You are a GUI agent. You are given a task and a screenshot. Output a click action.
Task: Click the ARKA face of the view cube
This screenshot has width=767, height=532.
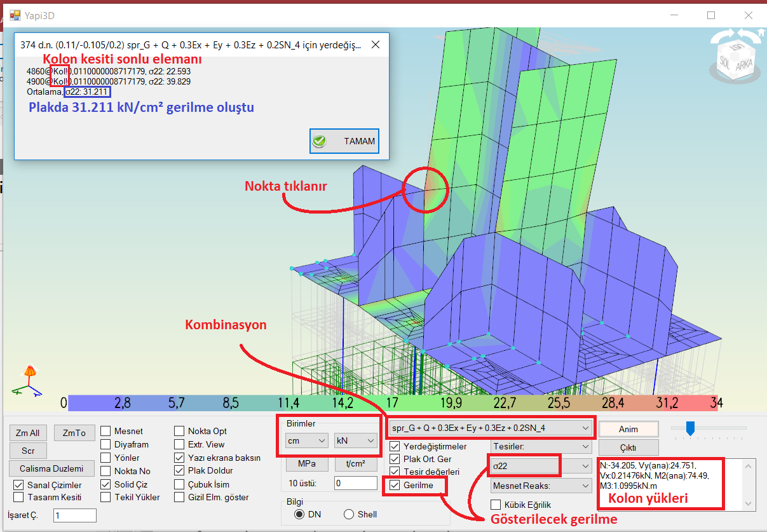[745, 65]
